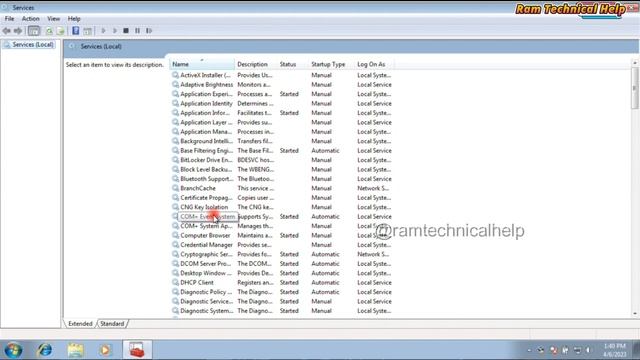
Task: Select the Computer Browser service icon
Action: click(x=175, y=235)
